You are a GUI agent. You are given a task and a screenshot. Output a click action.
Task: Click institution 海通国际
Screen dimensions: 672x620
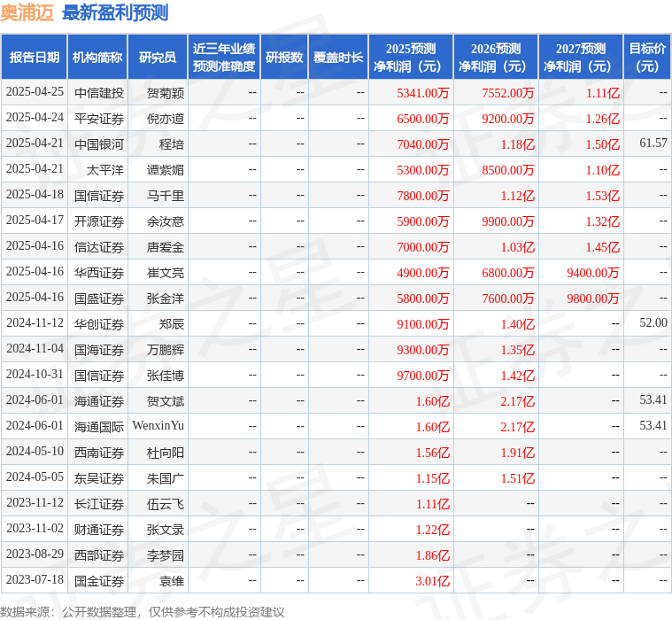coord(99,428)
